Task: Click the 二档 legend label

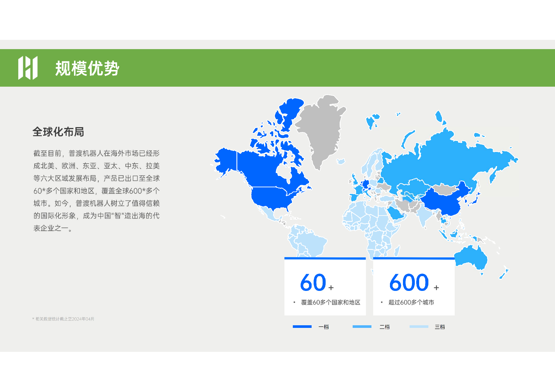Action: tap(384, 327)
